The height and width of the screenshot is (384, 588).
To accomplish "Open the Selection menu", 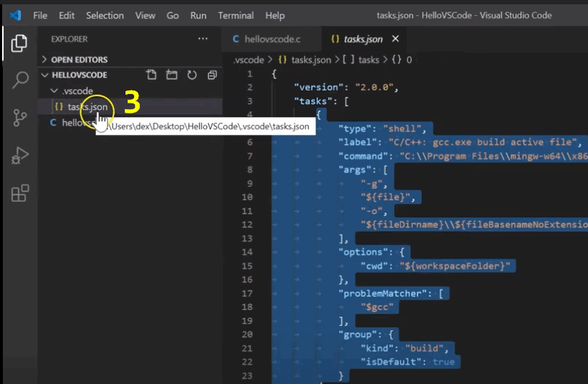I will point(105,15).
